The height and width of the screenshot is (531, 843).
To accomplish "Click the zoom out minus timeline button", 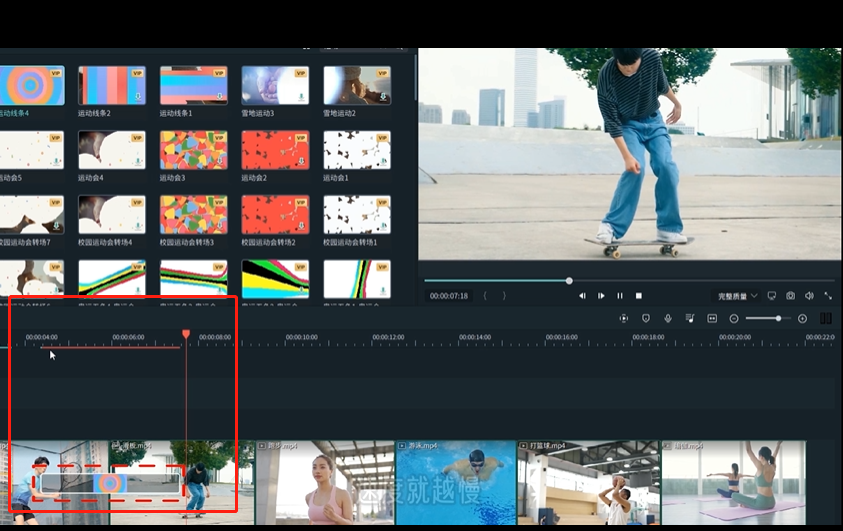I will (x=734, y=318).
